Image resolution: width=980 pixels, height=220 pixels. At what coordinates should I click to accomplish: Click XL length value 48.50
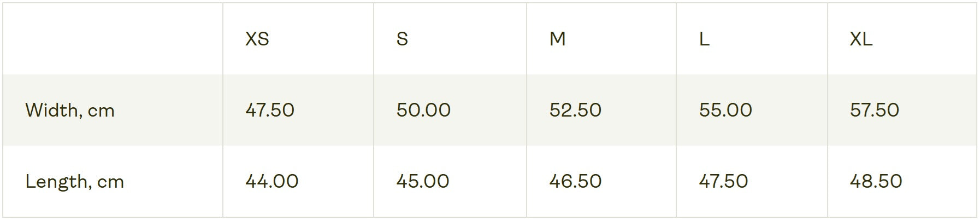(876, 181)
